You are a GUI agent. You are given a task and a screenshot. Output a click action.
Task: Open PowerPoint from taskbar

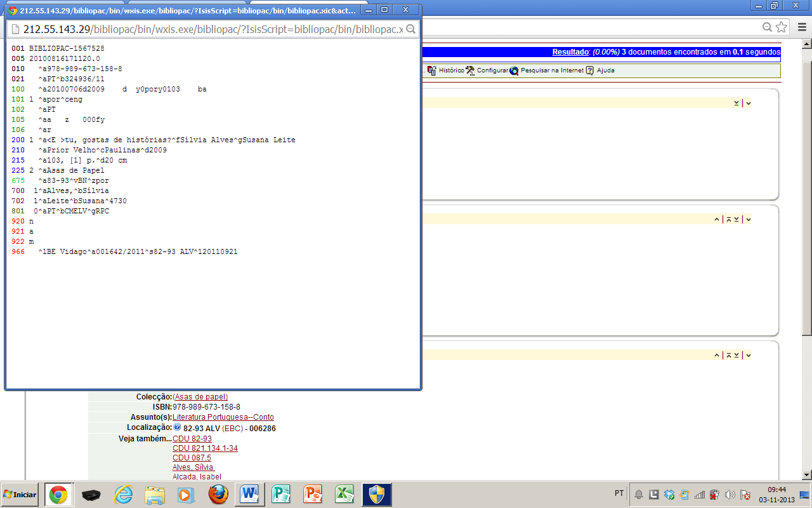(x=313, y=494)
